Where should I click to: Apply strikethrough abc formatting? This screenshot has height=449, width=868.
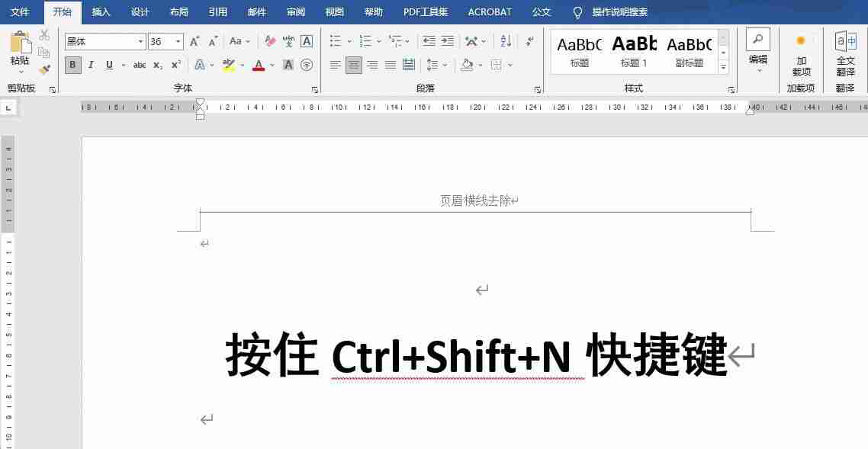(x=140, y=66)
